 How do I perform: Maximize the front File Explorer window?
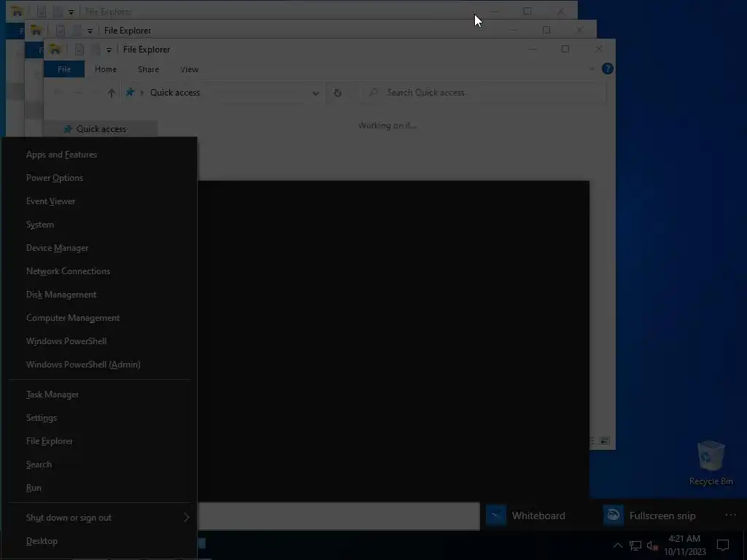[x=565, y=49]
